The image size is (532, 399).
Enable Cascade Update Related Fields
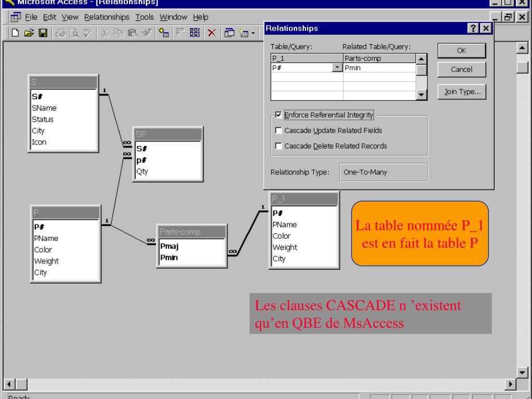pos(278,130)
